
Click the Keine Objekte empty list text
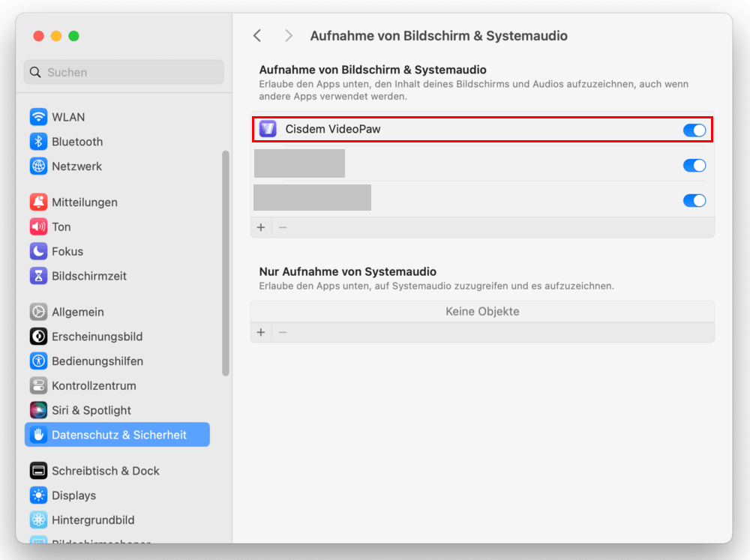482,311
